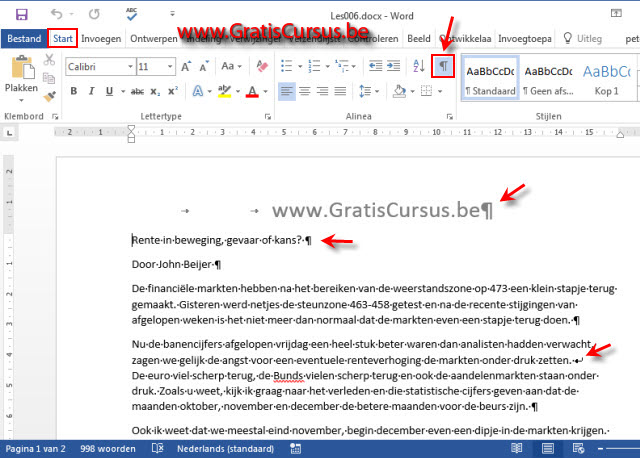Run spelling check from quick access toolbar

(x=131, y=14)
